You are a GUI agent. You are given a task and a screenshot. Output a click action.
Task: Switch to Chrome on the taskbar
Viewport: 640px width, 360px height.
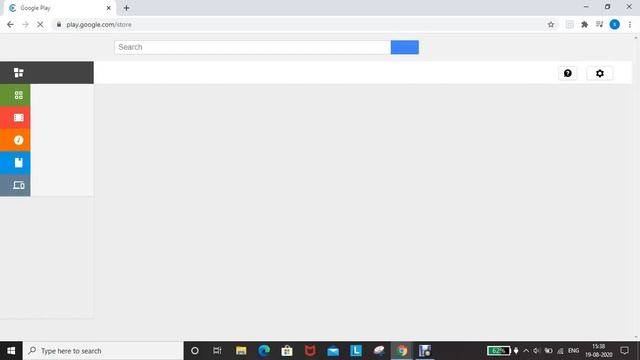tap(402, 351)
